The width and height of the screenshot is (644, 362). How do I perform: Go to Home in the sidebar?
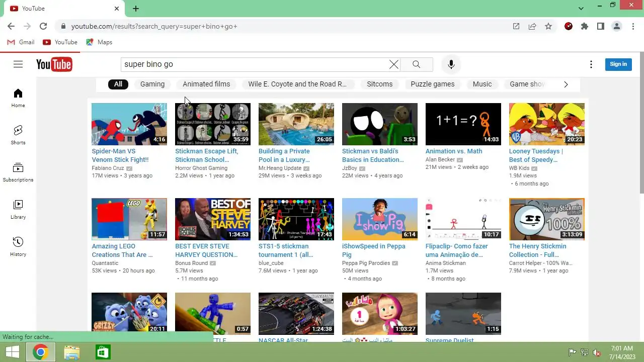click(x=18, y=98)
